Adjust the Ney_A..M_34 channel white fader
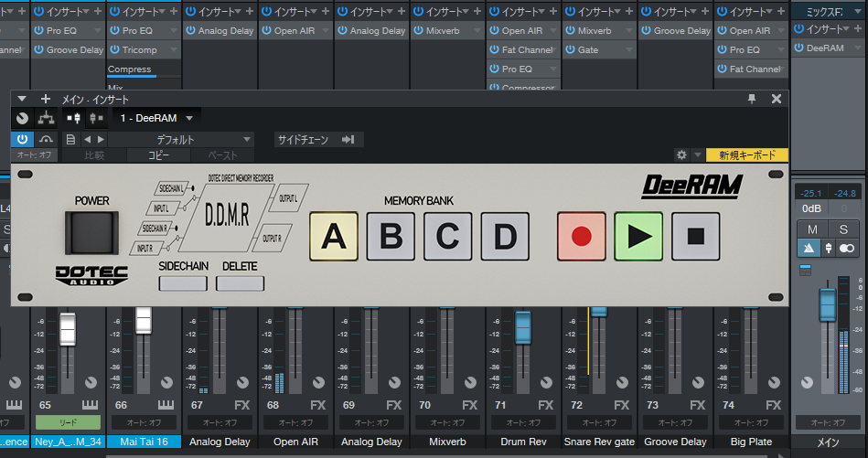The width and height of the screenshot is (868, 458). tap(68, 329)
